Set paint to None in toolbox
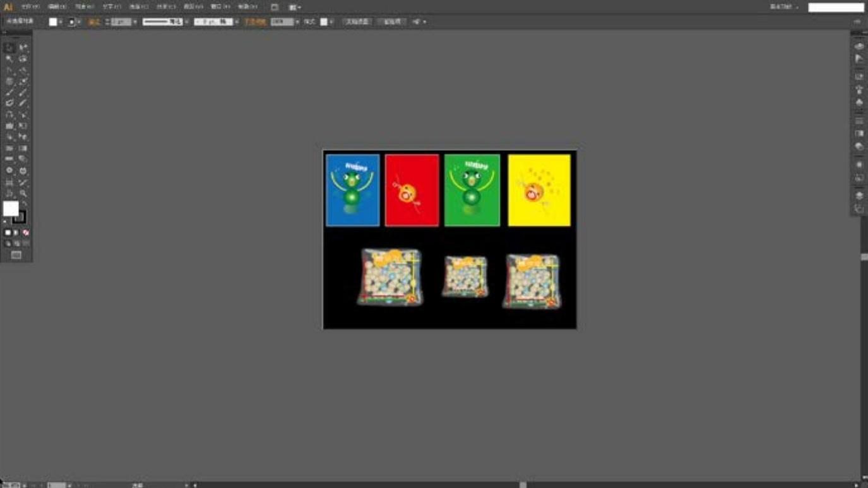The image size is (868, 488). coord(26,232)
